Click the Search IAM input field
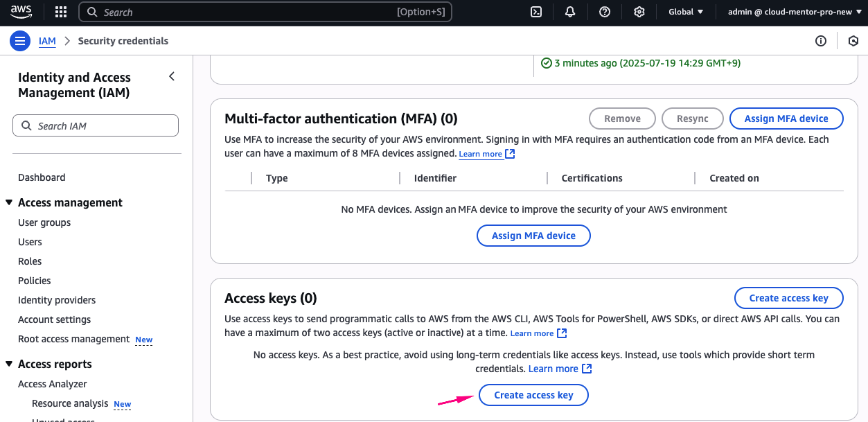 pyautogui.click(x=96, y=125)
